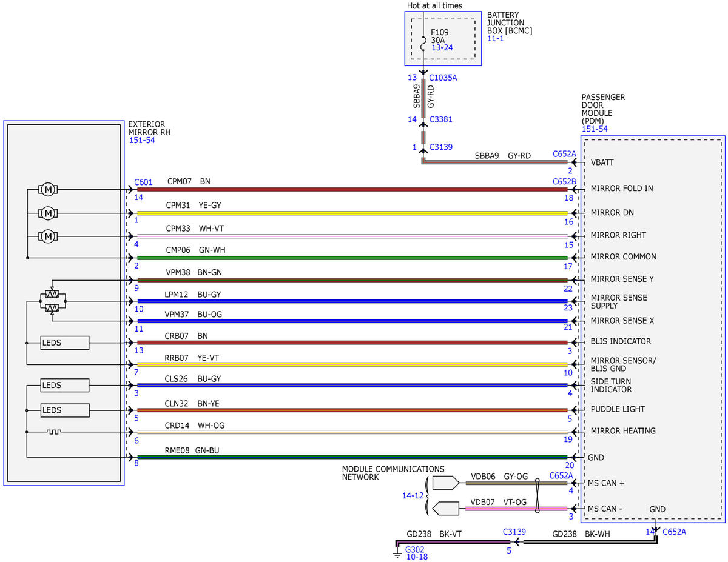Select the top mirror fold motor symbol
728x562 pixels.
pyautogui.click(x=47, y=190)
